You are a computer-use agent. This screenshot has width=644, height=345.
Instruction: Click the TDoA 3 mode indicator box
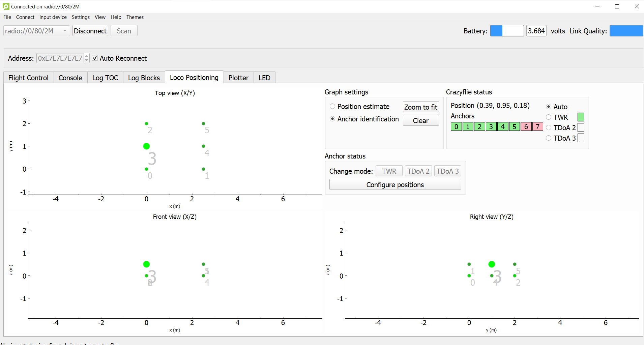581,138
